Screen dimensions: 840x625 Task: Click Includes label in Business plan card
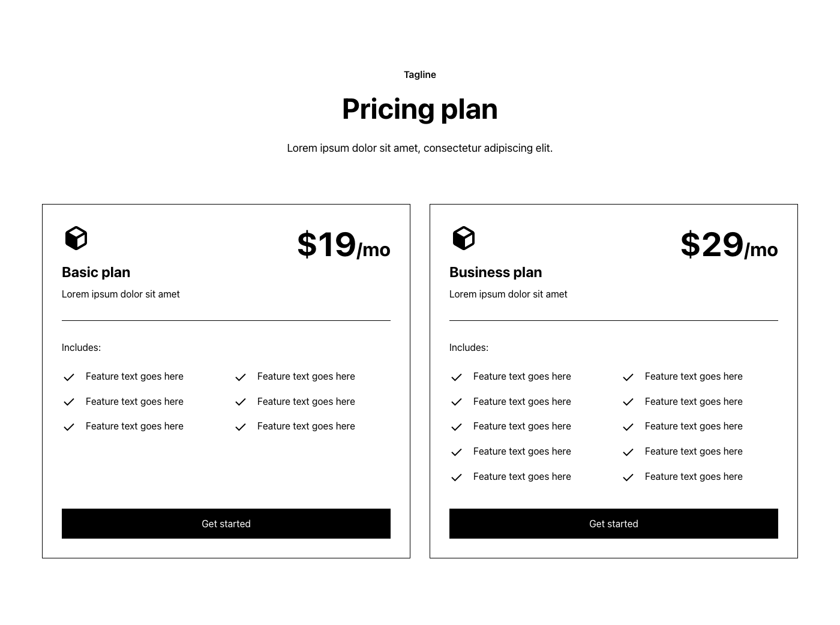tap(469, 348)
